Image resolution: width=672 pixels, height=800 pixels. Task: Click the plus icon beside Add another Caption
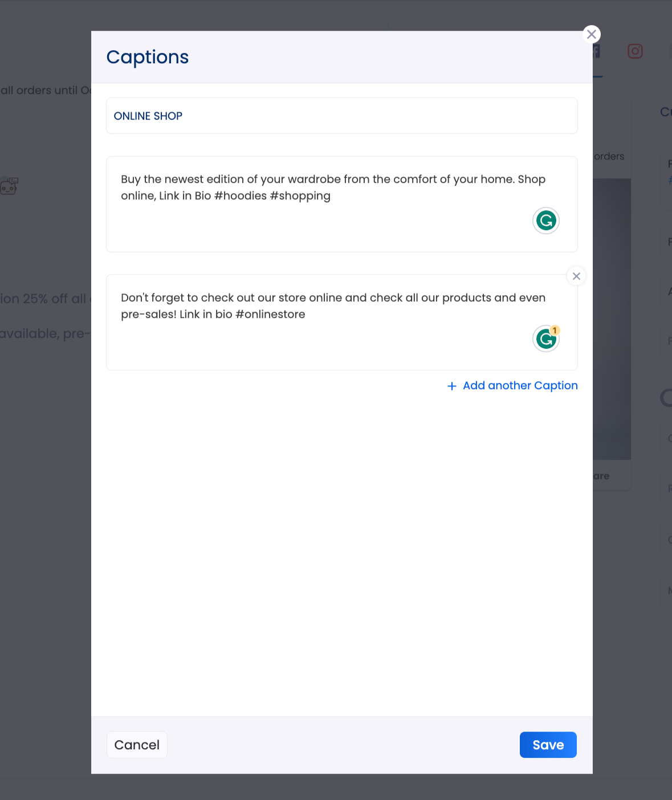[x=452, y=386]
